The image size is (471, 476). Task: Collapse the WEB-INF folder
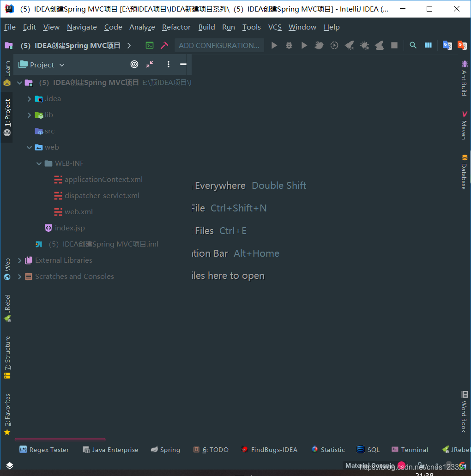pos(39,163)
